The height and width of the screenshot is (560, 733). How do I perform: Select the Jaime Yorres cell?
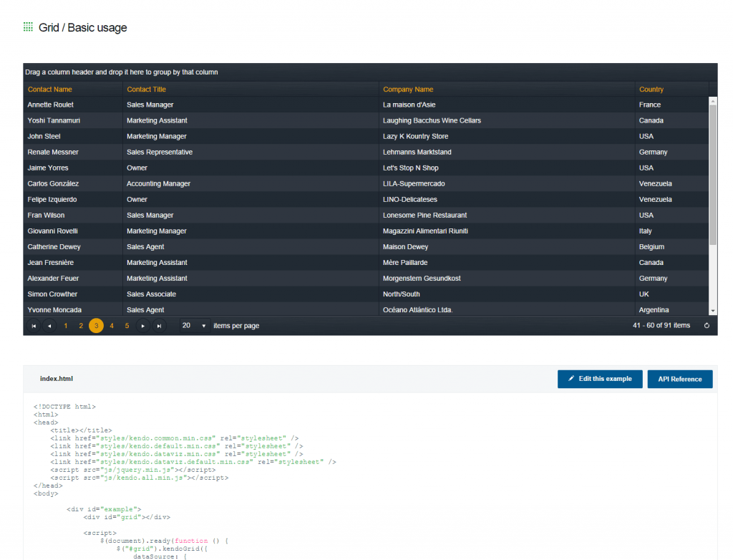(73, 168)
